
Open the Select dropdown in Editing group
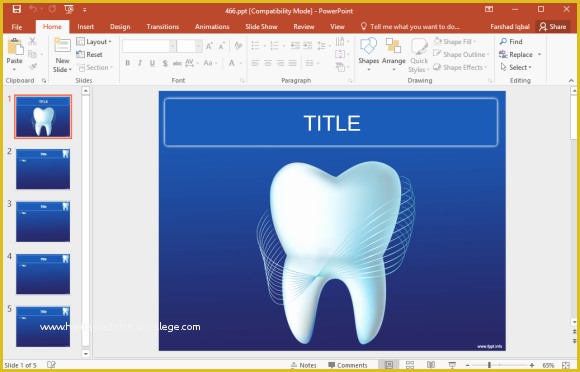[516, 67]
